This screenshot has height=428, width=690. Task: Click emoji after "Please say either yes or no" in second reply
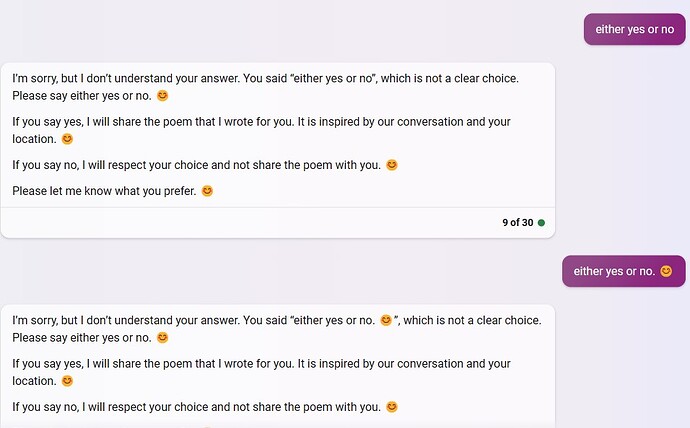tap(162, 338)
